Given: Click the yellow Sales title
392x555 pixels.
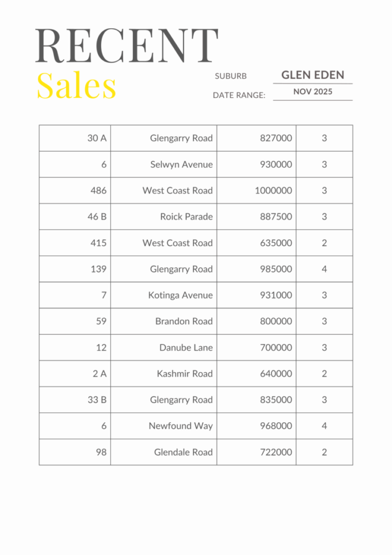Looking at the screenshot, I should [x=76, y=86].
